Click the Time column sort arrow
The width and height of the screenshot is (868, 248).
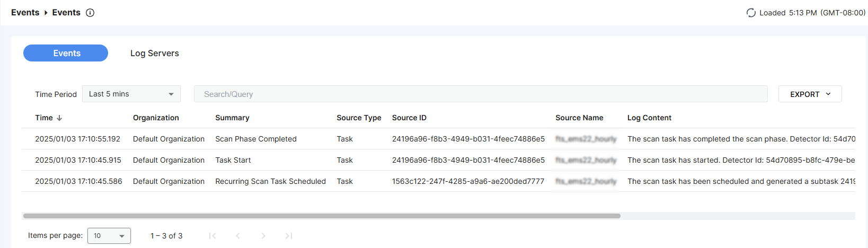click(x=59, y=118)
